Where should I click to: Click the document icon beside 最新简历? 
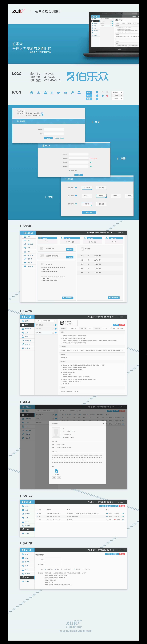pos(82,249)
